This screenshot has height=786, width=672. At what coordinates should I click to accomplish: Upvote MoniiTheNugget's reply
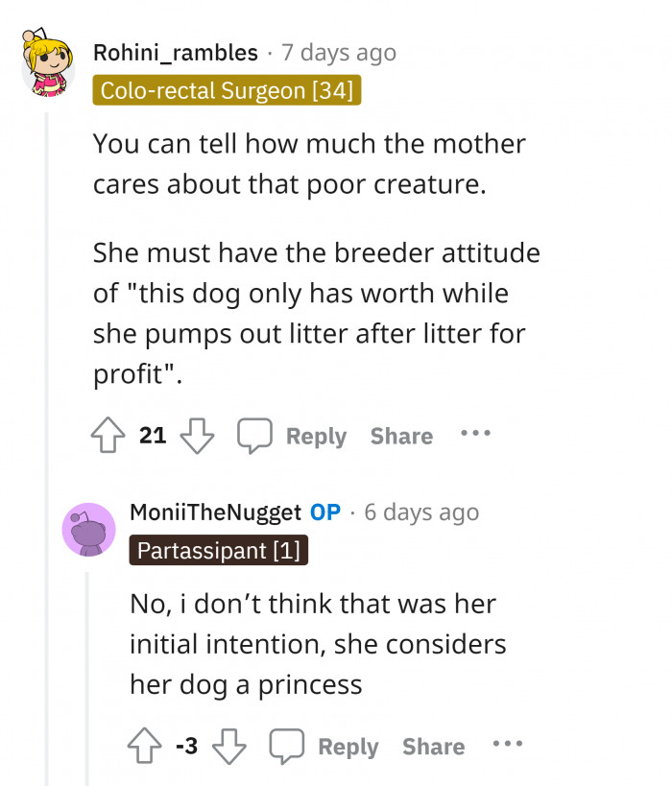click(x=146, y=746)
